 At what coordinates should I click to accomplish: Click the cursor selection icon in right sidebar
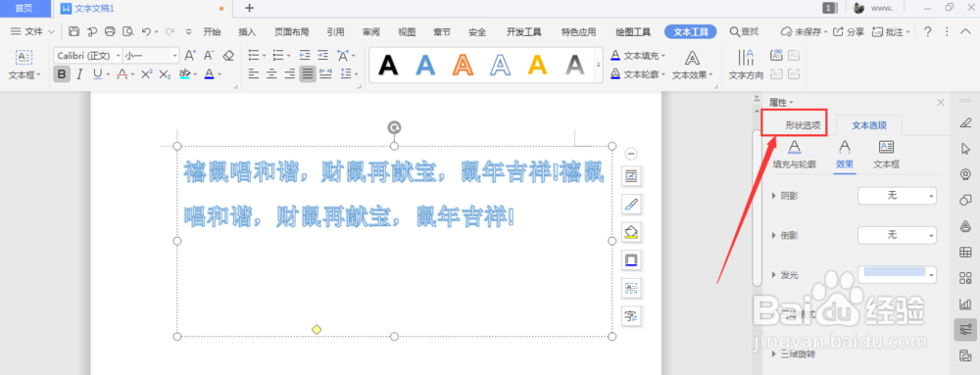click(x=965, y=149)
